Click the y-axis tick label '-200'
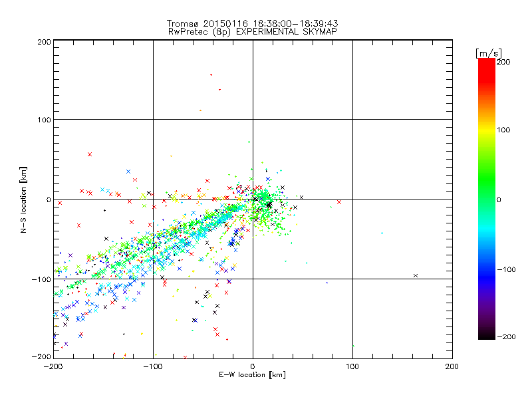Image resolution: width=532 pixels, height=399 pixels. (x=41, y=356)
